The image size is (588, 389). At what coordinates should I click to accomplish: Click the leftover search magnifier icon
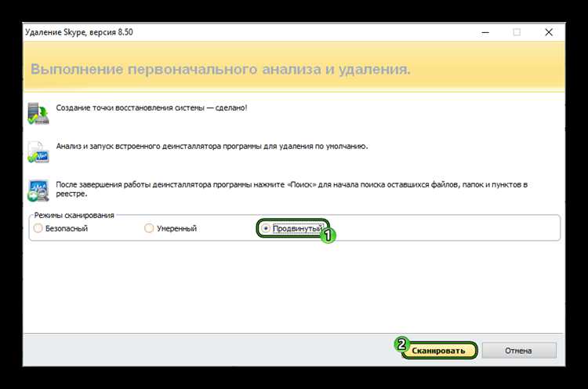point(38,190)
